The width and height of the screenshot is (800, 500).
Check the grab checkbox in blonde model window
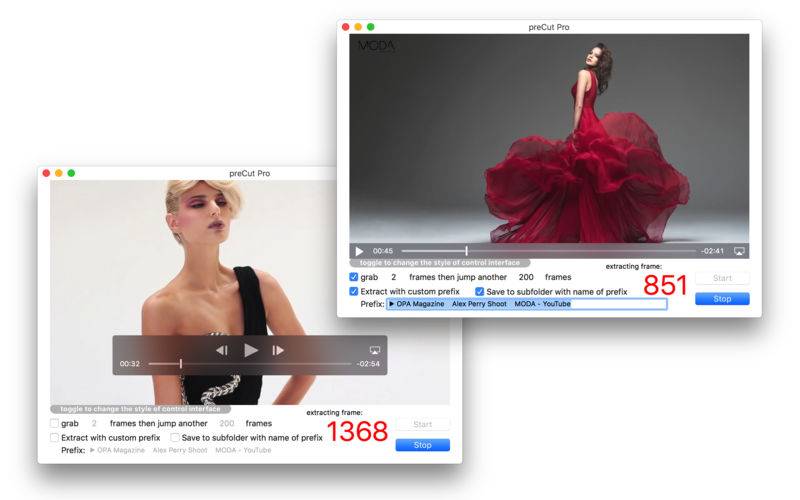click(54, 424)
